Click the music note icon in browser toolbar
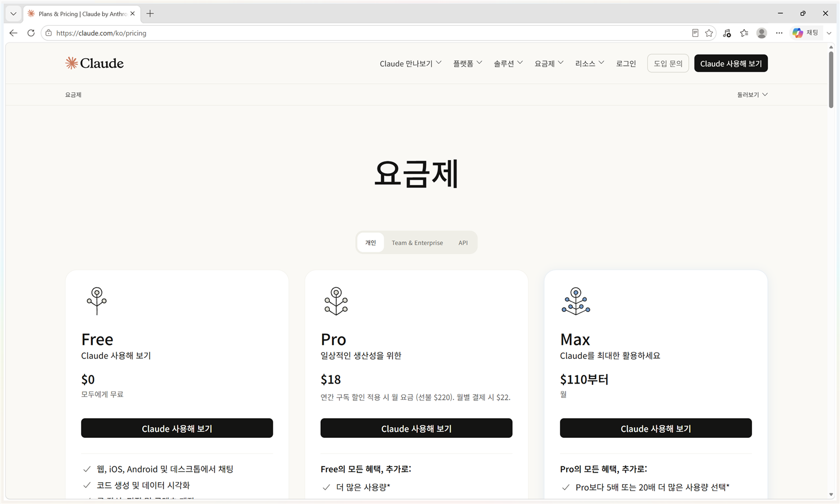 pos(727,33)
